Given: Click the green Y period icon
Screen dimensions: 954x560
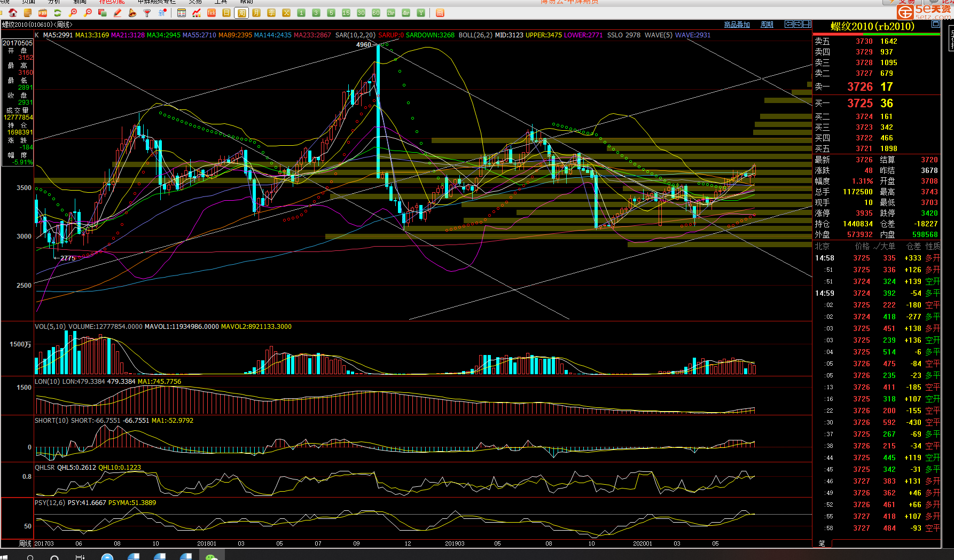Looking at the screenshot, I should (421, 13).
